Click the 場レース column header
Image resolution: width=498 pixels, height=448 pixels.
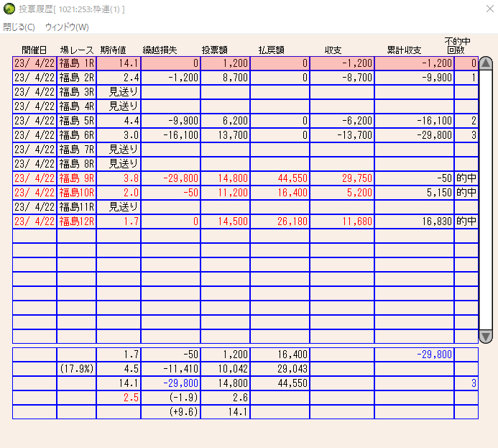77,50
